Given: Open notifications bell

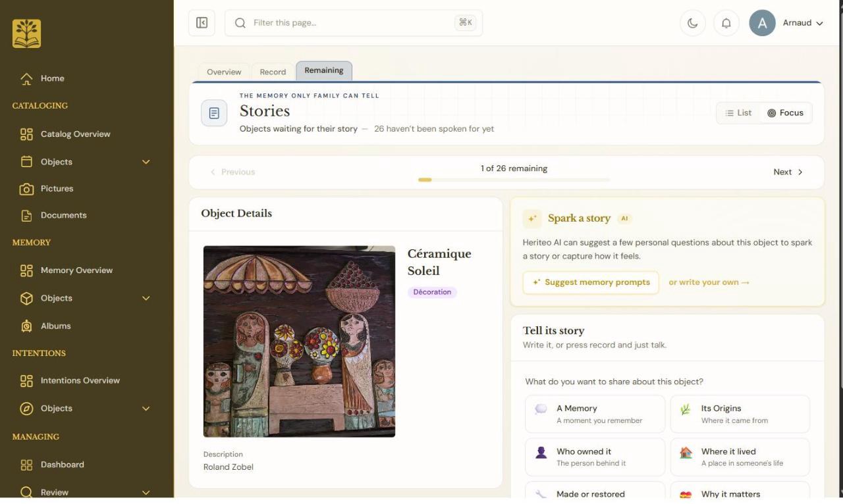Looking at the screenshot, I should [726, 23].
